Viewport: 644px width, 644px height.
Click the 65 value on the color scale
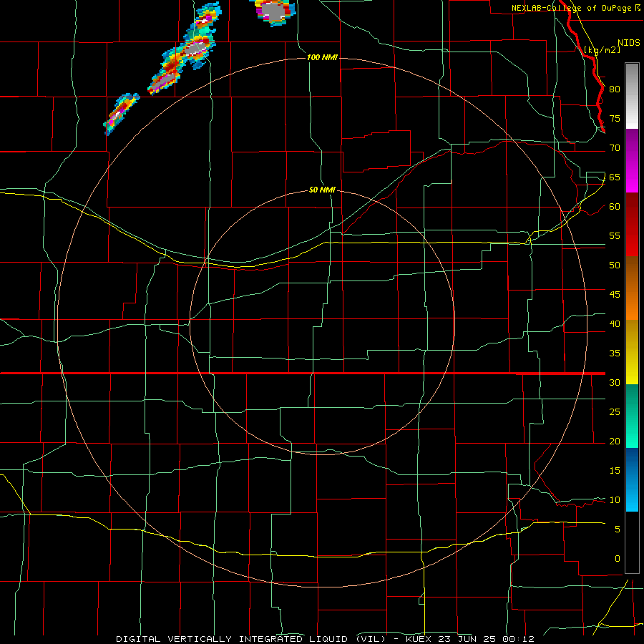coord(615,177)
